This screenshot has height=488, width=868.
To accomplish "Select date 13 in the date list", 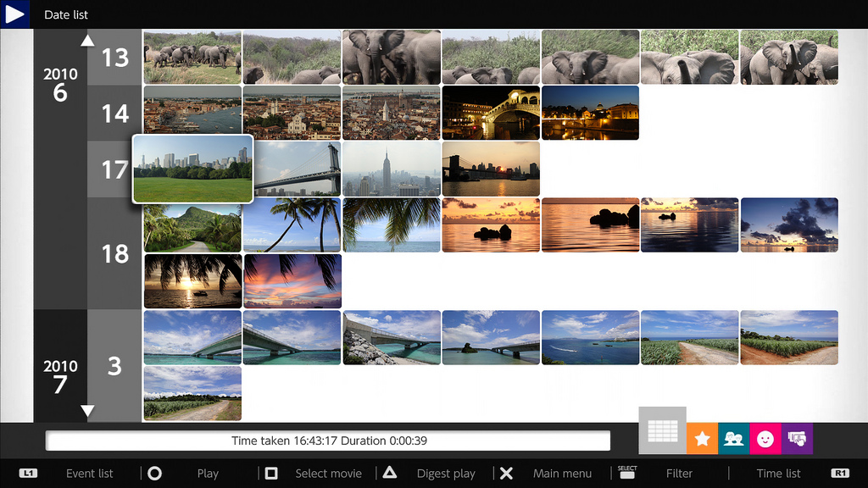I will tap(114, 58).
